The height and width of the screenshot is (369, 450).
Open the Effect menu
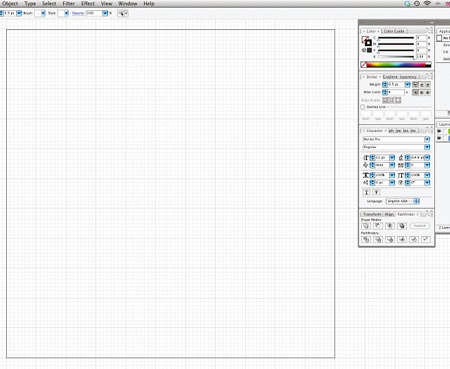click(x=88, y=4)
